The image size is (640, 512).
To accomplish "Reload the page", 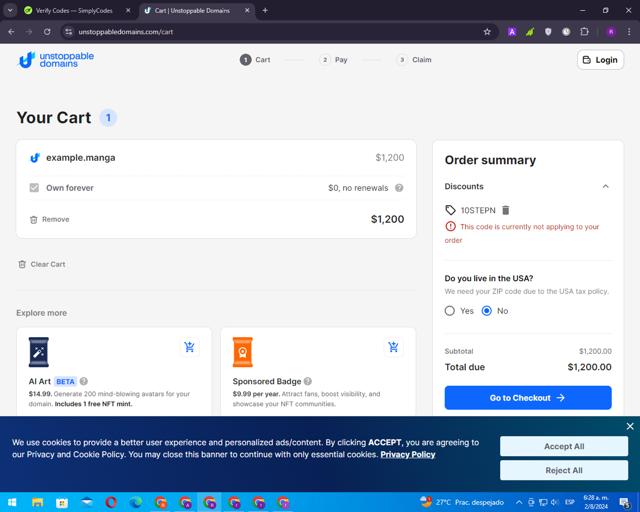I will point(47,32).
